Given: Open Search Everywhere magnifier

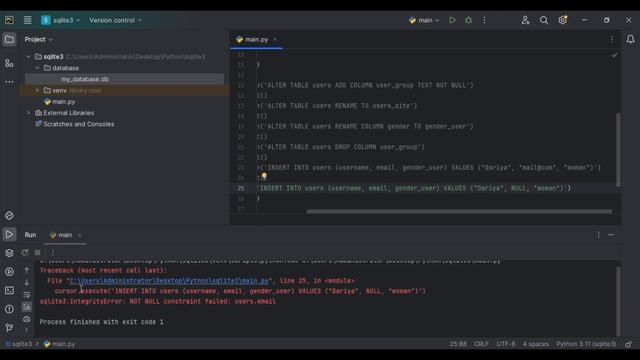Looking at the screenshot, I should tap(544, 20).
